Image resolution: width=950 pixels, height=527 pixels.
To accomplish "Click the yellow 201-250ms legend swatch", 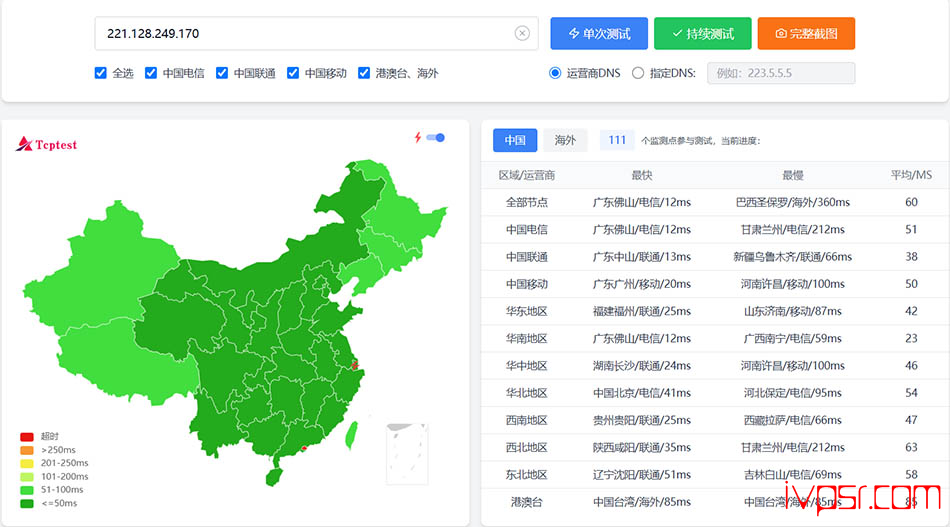I will click(x=27, y=463).
